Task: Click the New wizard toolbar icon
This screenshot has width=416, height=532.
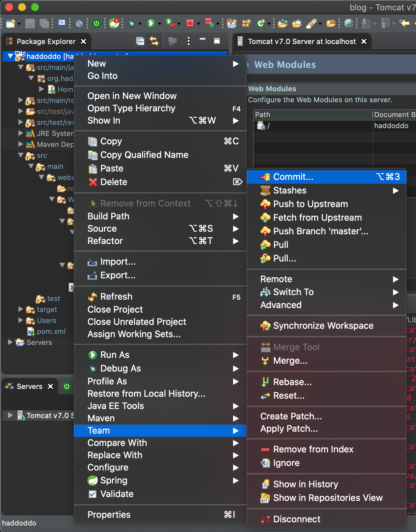Action: 10,23
